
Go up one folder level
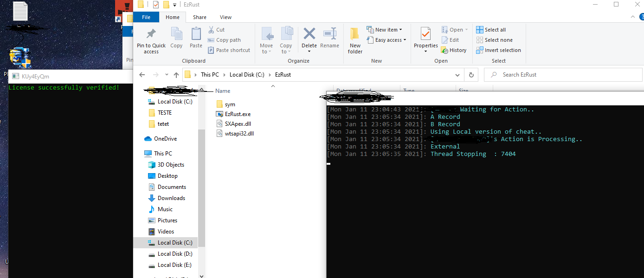click(176, 75)
